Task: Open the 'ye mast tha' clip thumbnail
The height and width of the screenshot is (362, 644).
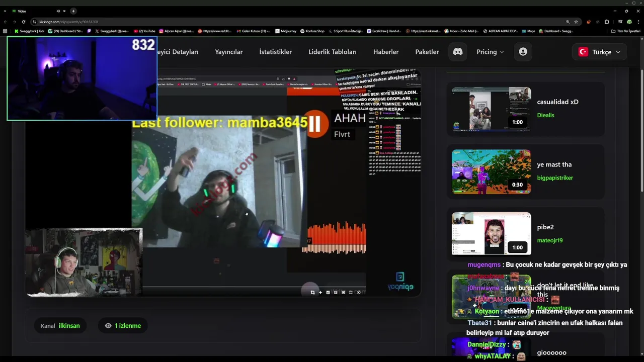Action: coord(491,171)
